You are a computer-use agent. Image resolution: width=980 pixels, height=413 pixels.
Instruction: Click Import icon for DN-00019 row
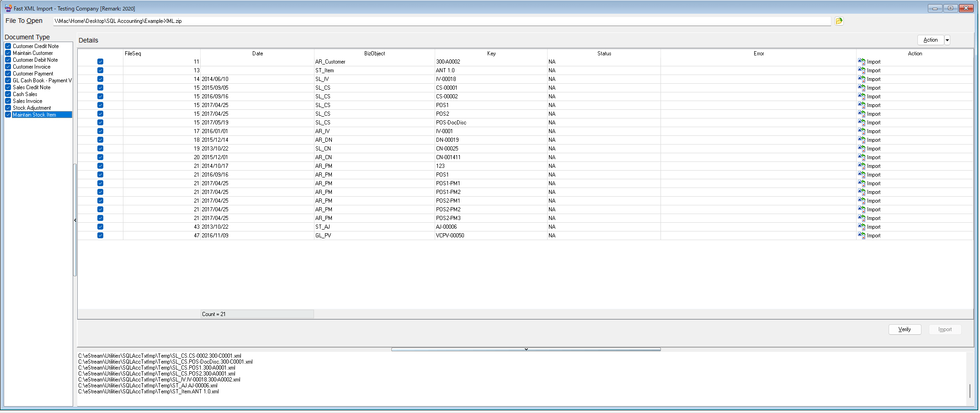tap(862, 140)
